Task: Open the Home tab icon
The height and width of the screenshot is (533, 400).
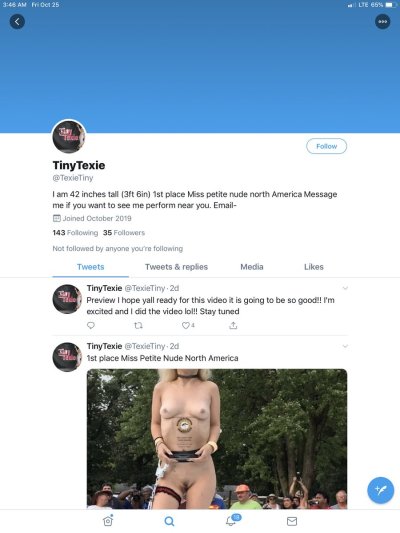Action: pos(108,520)
